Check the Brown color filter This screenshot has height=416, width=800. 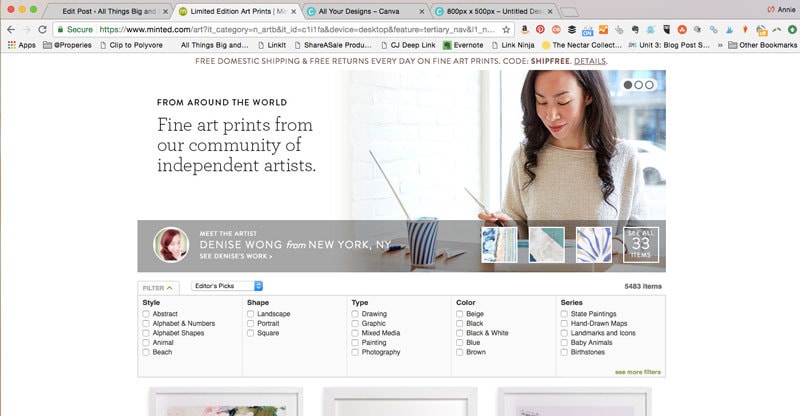point(460,352)
